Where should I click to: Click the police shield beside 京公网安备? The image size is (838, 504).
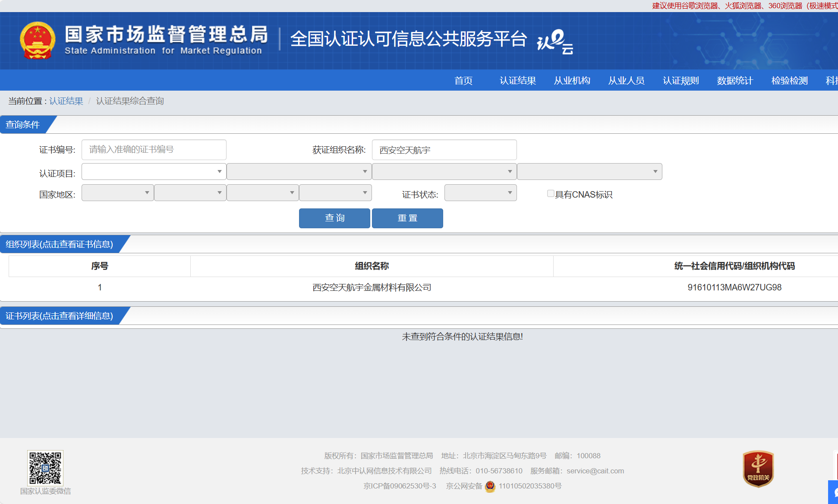coord(490,486)
